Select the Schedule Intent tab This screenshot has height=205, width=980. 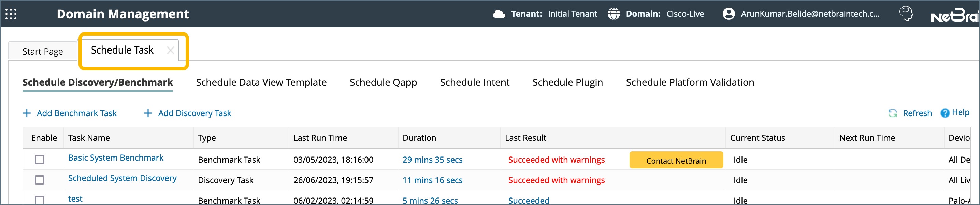[474, 82]
